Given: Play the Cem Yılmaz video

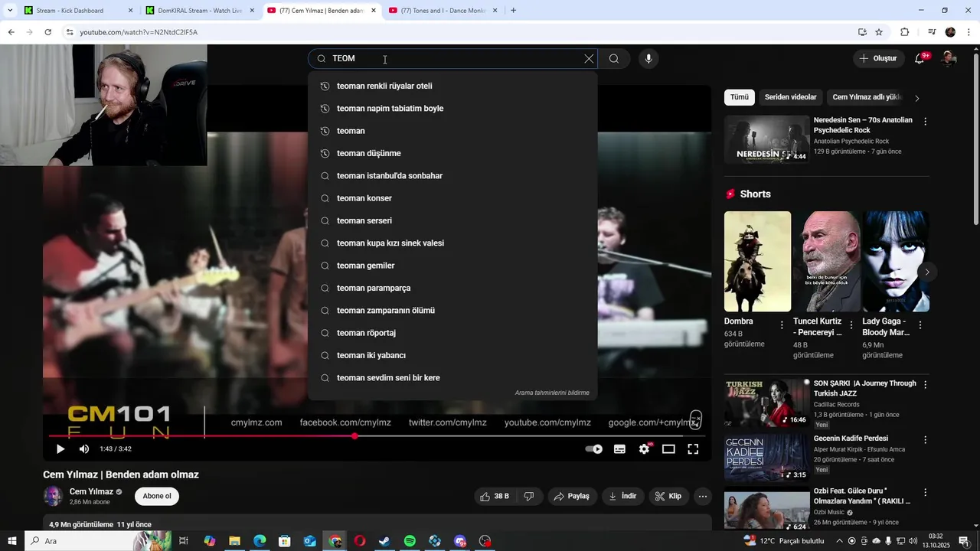Looking at the screenshot, I should pos(60,449).
